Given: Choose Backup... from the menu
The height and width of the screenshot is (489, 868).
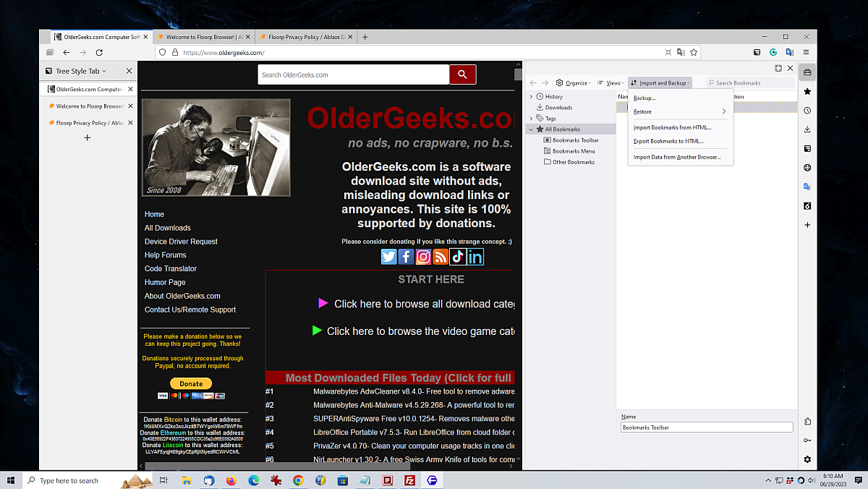Looking at the screenshot, I should pos(644,98).
